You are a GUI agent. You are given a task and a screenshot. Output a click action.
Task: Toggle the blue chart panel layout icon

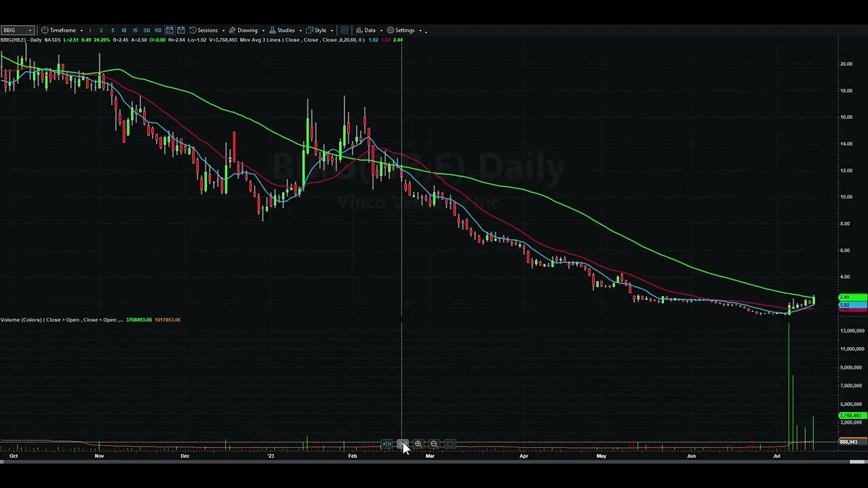(344, 30)
